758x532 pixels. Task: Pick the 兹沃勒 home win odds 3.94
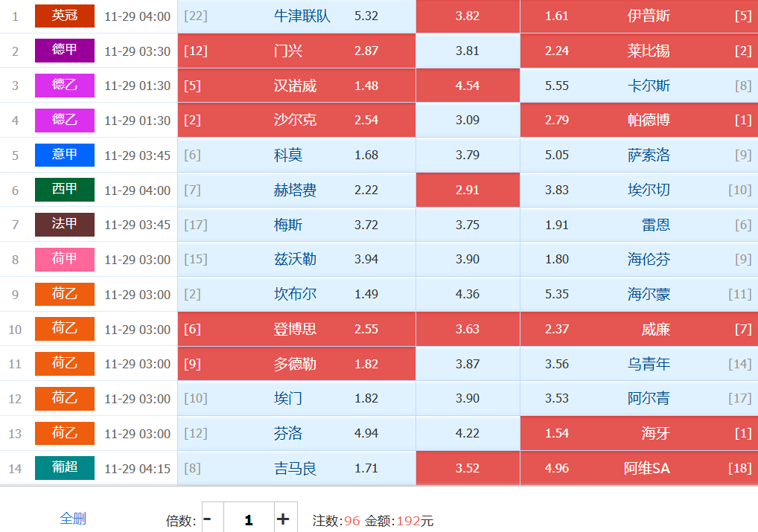point(296,259)
